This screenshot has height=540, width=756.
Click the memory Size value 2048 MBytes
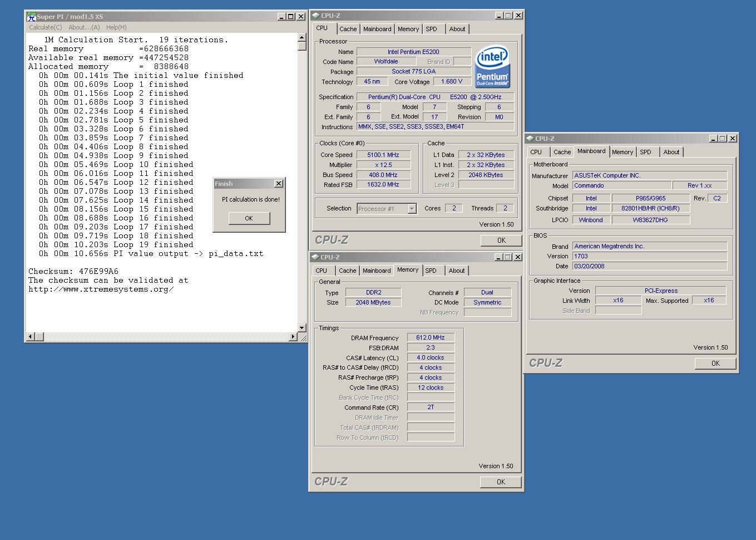point(373,302)
